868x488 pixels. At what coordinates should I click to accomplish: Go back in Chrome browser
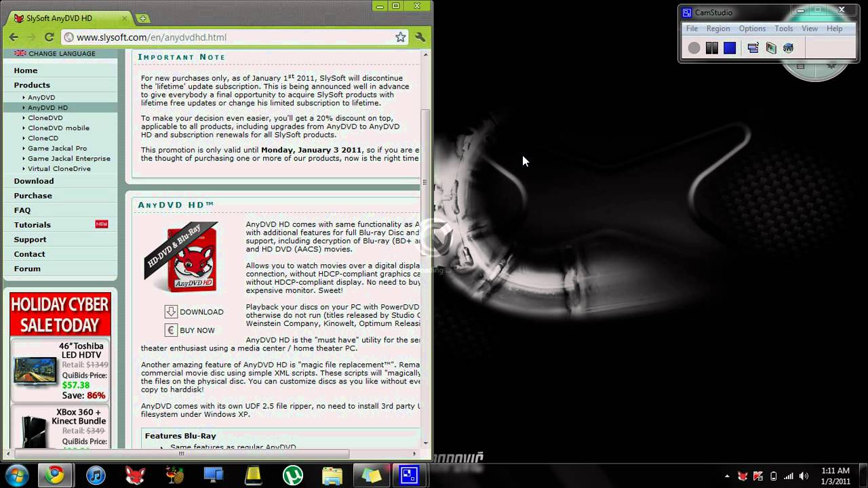[x=14, y=37]
